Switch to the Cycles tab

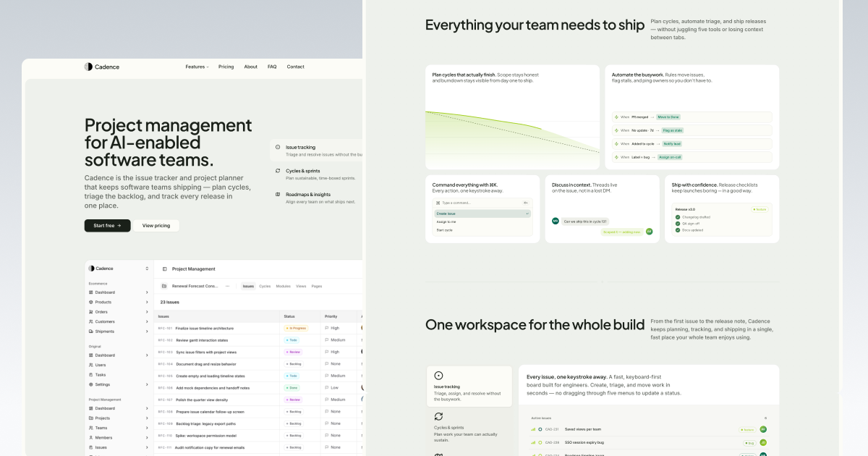tap(265, 286)
